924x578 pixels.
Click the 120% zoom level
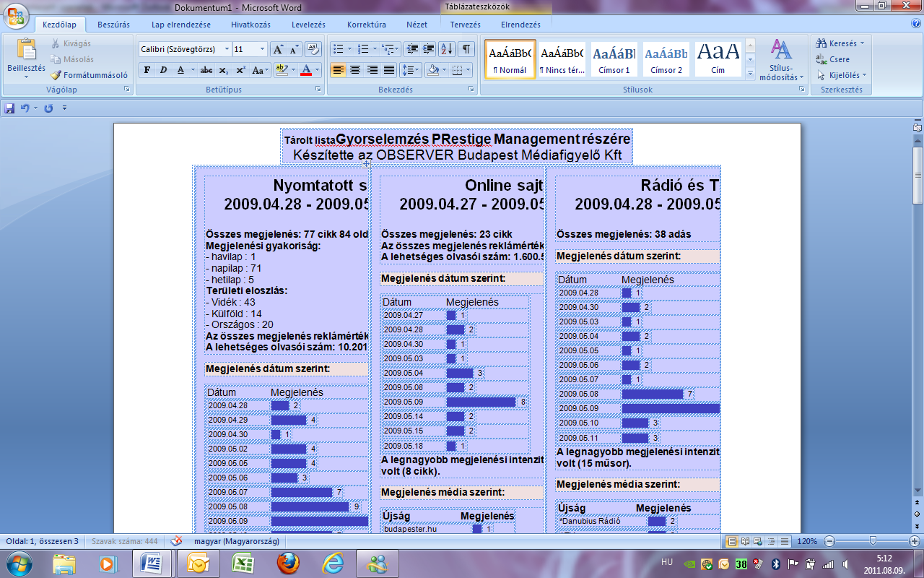click(x=807, y=540)
